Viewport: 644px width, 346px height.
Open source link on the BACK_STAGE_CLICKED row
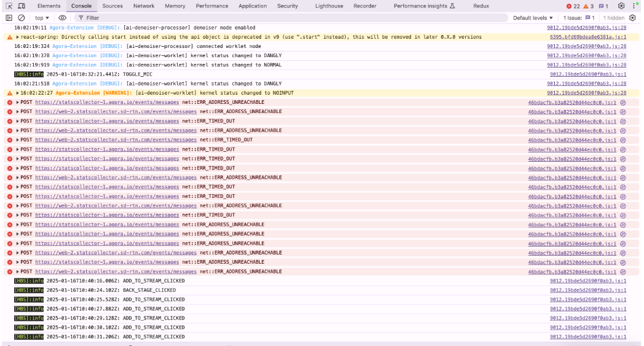pyautogui.click(x=588, y=290)
